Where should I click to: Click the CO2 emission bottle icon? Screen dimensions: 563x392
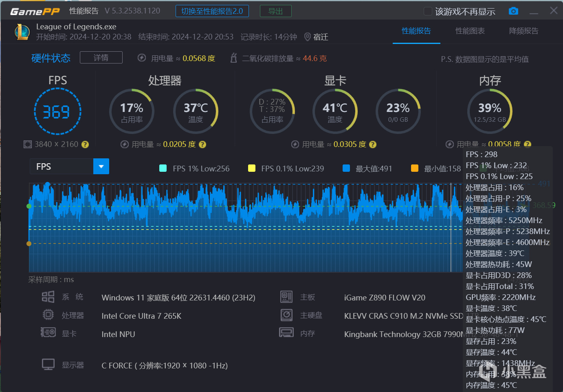[x=234, y=58]
